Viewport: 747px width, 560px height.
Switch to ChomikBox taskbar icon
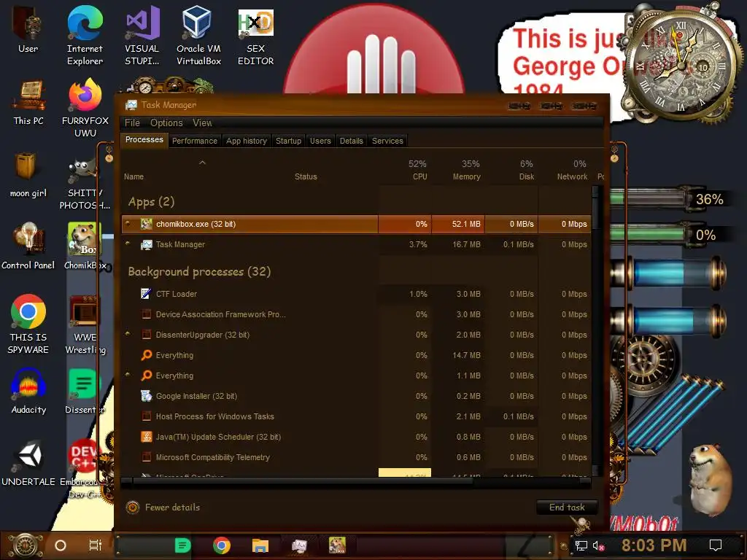337,545
